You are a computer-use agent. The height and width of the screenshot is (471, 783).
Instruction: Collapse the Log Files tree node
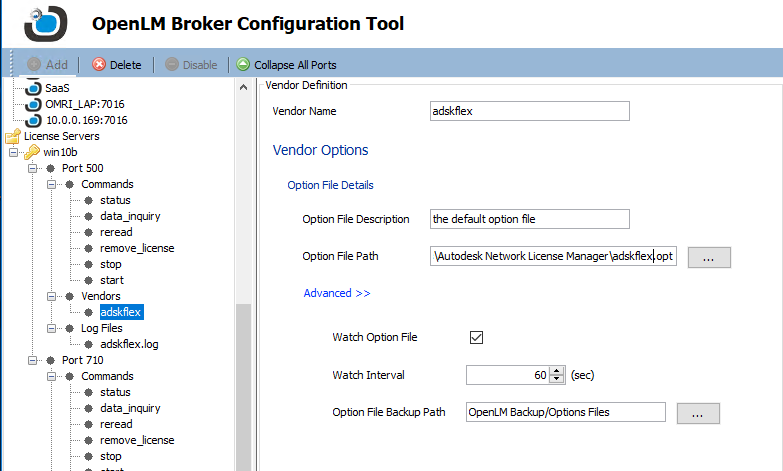click(51, 328)
